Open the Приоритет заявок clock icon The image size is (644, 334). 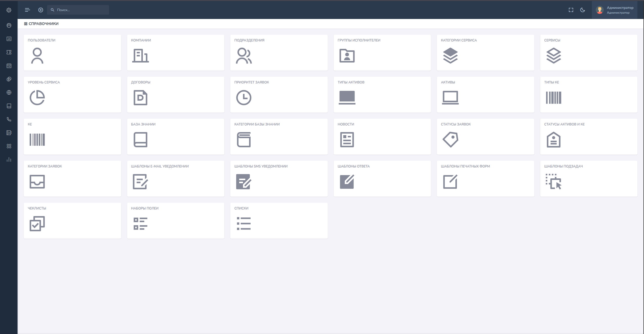(244, 98)
